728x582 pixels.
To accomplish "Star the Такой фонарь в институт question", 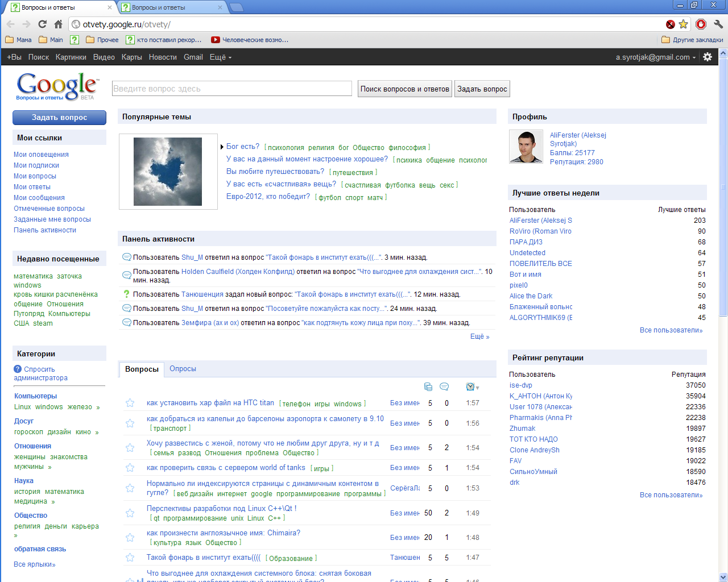I will (130, 558).
